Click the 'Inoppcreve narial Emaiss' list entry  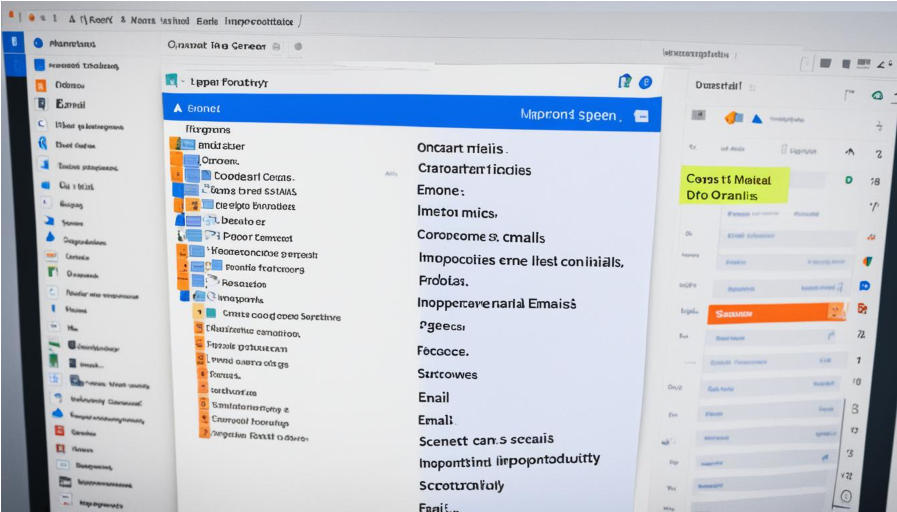(497, 303)
